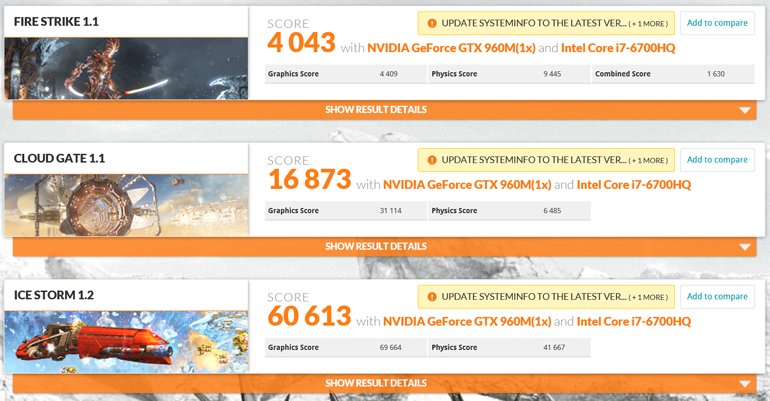The image size is (770, 401).
Task: Expand Ice Storm result details using the arrow
Action: click(744, 384)
